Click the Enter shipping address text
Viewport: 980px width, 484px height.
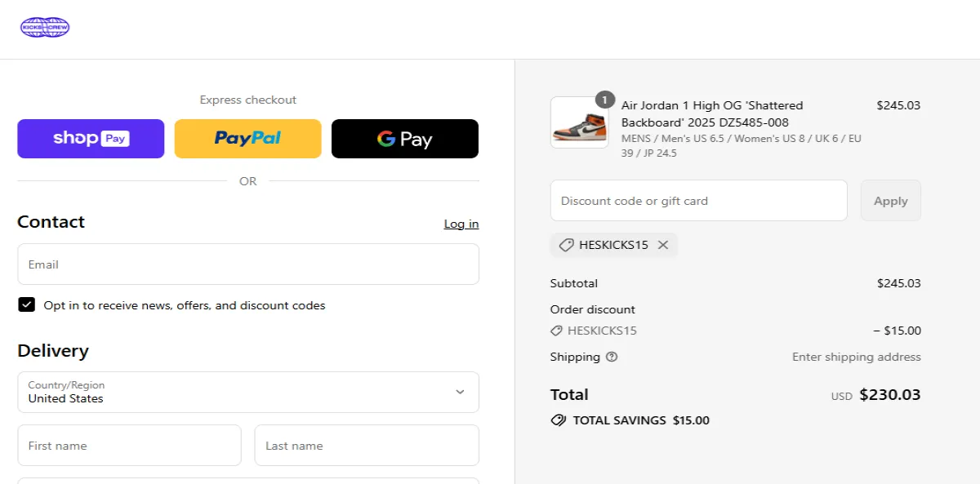tap(856, 357)
